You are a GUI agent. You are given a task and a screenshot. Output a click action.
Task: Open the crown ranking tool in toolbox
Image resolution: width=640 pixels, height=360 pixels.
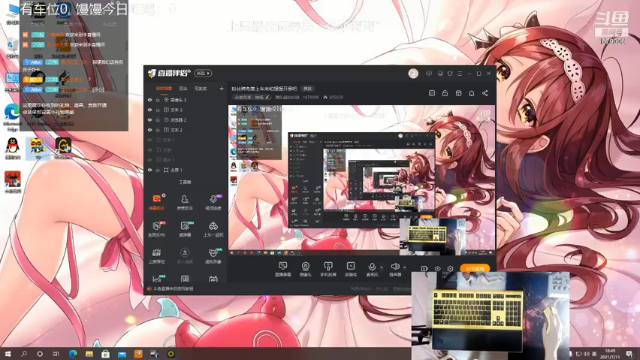click(156, 256)
